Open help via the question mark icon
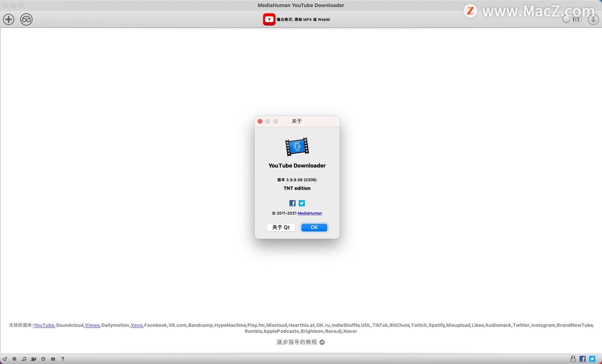The width and height of the screenshot is (602, 364). coord(63,359)
